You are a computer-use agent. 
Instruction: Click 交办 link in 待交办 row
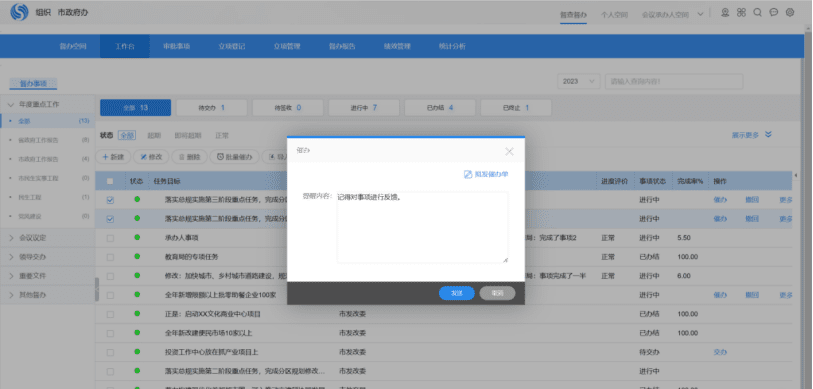pos(720,352)
